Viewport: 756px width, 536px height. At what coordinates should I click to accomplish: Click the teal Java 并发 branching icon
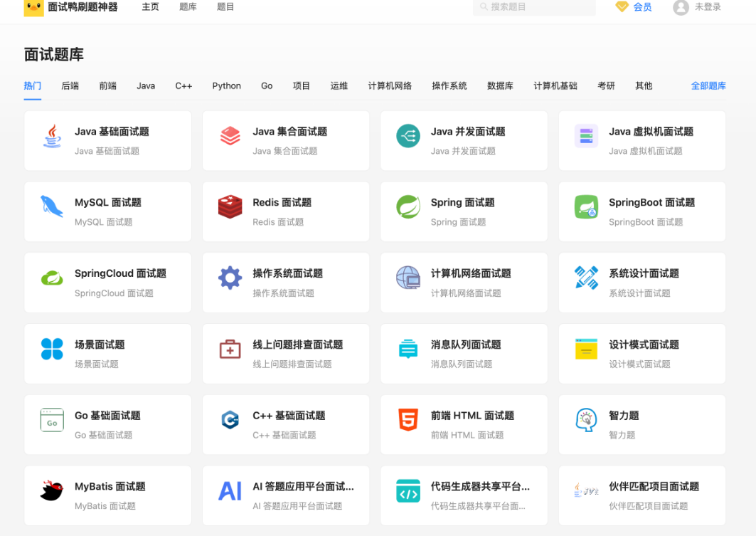[408, 136]
